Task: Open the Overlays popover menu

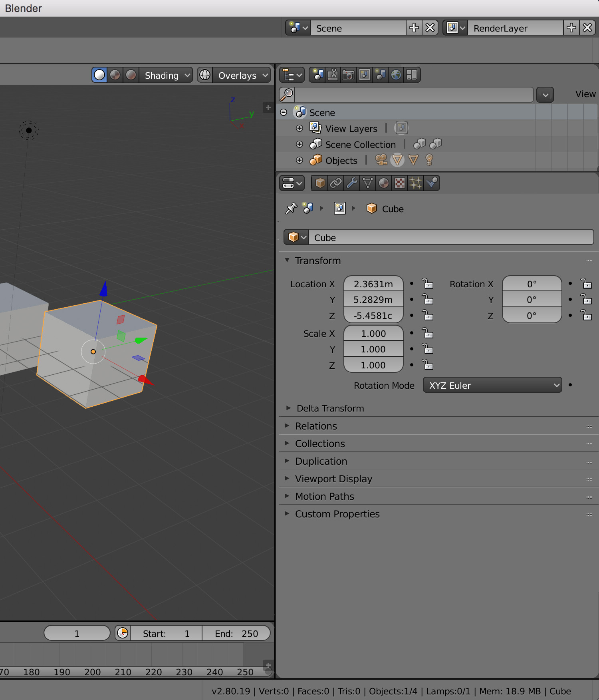Action: point(242,75)
